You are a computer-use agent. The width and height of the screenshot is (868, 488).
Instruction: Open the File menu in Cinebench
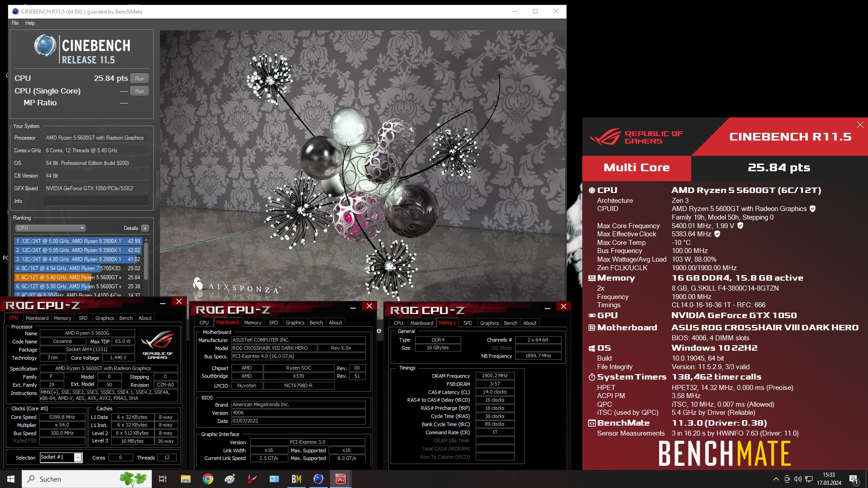15,23
